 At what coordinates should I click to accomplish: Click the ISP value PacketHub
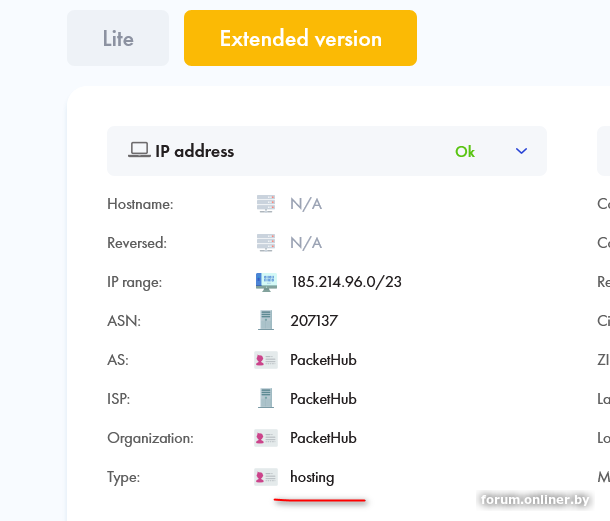[323, 399]
